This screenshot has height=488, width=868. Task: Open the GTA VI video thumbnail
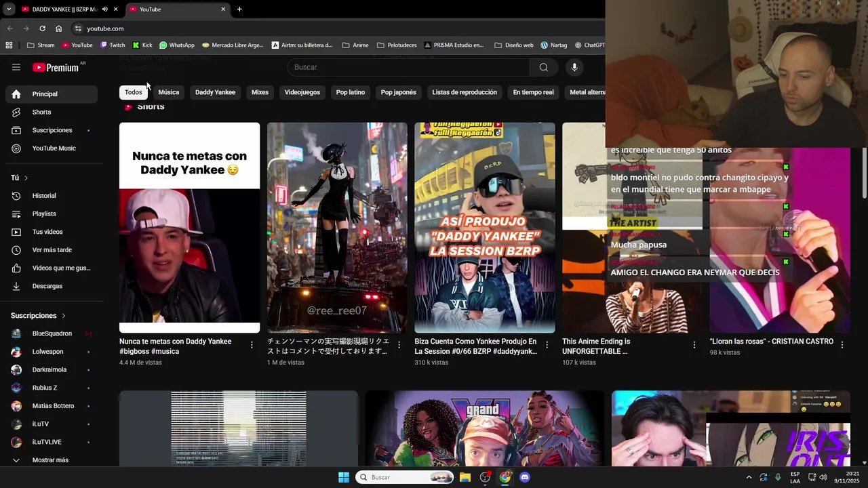[485, 428]
